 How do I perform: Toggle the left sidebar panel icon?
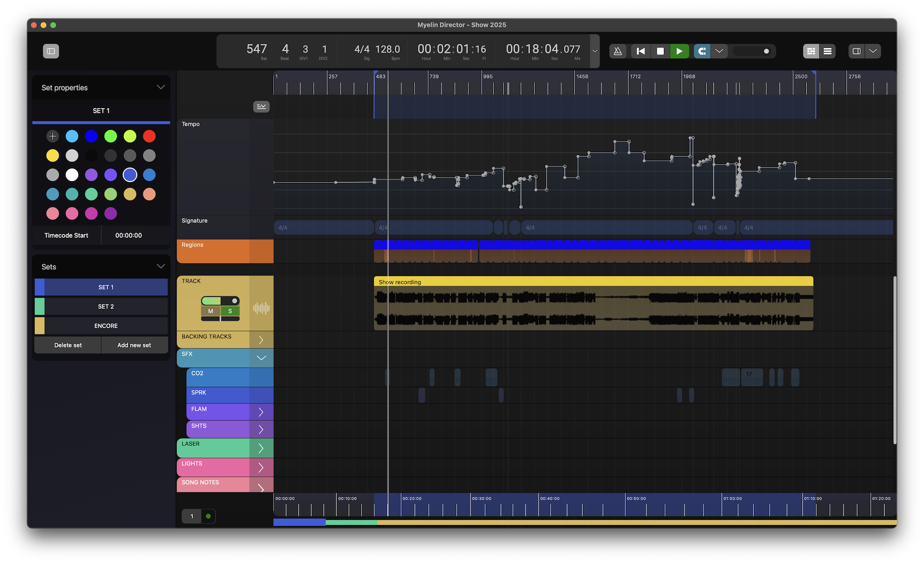tap(51, 51)
